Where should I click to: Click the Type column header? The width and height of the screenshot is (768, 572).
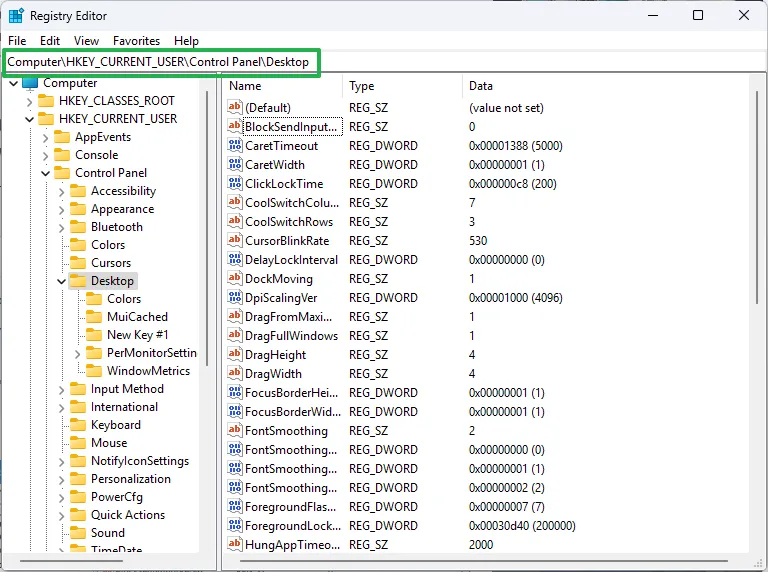[400, 86]
